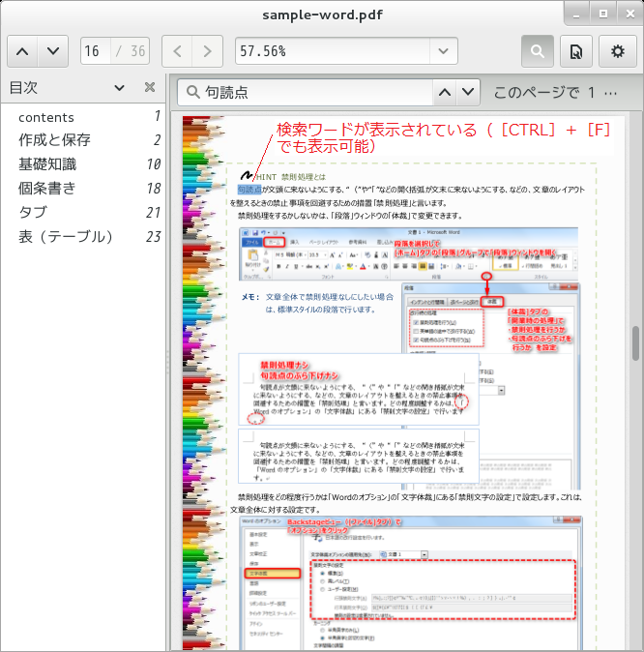
Task: Open 作成と保存 section in outline
Action: [54, 140]
